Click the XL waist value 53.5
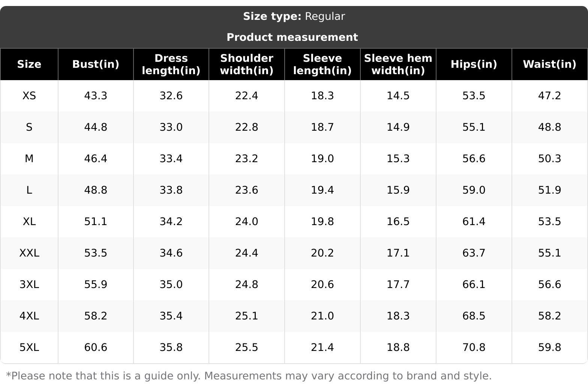588x388 pixels. point(549,222)
